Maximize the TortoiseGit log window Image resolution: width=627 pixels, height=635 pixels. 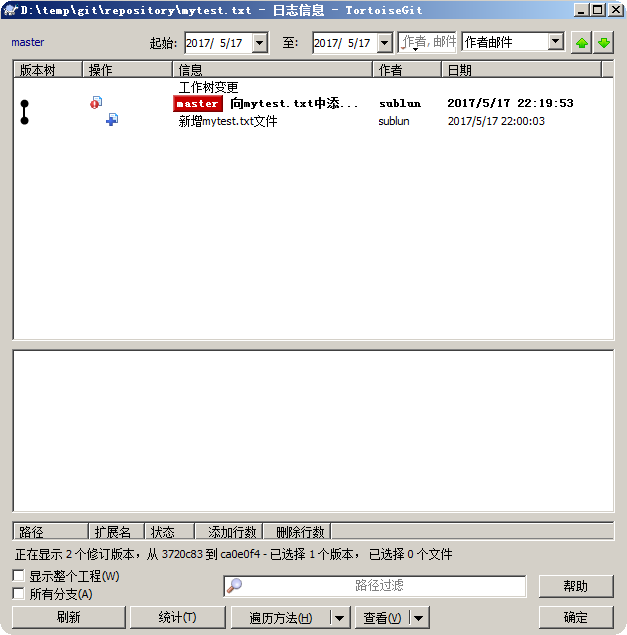[x=598, y=10]
